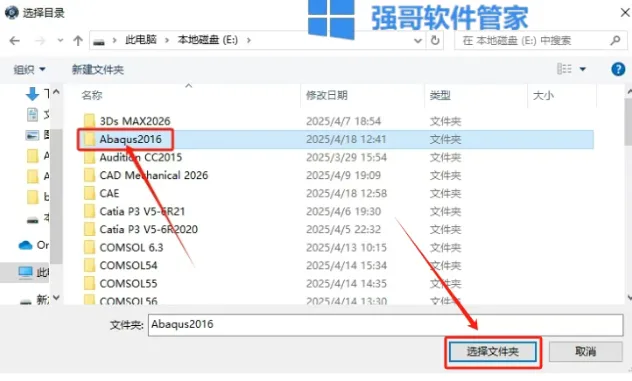The image size is (632, 381).
Task: Expand chevron after 本地磁盘 (E:) breadcrumb
Action: click(x=249, y=40)
